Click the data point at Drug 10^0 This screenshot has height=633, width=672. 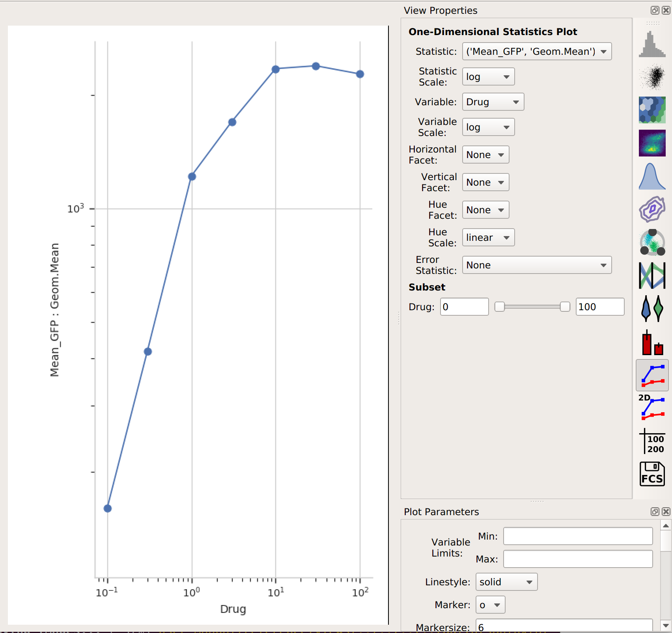[x=192, y=177]
